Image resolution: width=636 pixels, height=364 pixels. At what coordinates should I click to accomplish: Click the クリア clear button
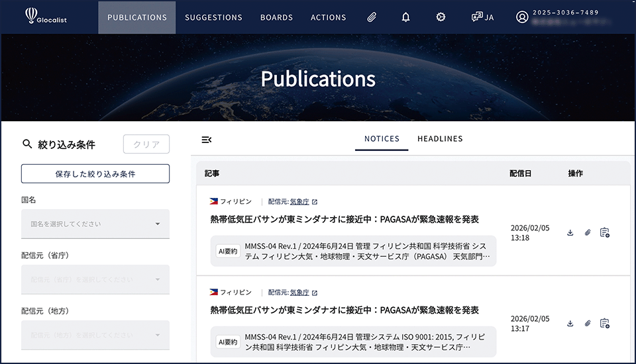point(146,144)
